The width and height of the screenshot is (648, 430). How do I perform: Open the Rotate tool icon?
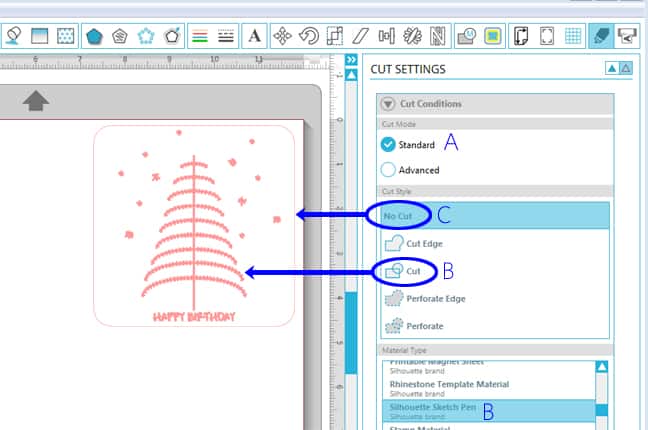pyautogui.click(x=309, y=36)
